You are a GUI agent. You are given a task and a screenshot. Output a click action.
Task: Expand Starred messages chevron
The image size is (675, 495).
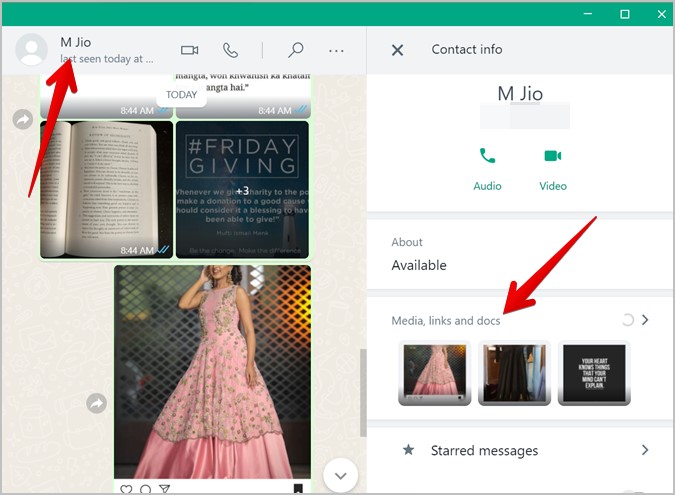pyautogui.click(x=645, y=450)
